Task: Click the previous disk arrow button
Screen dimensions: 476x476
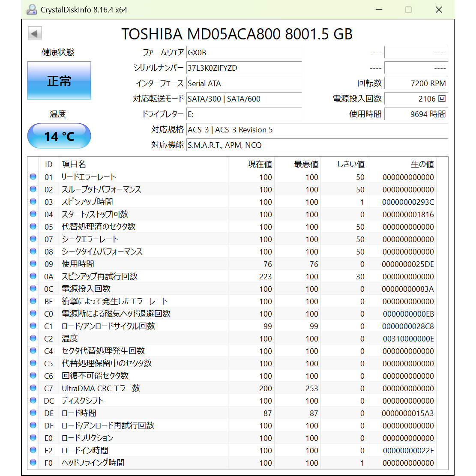Action: coord(35,33)
